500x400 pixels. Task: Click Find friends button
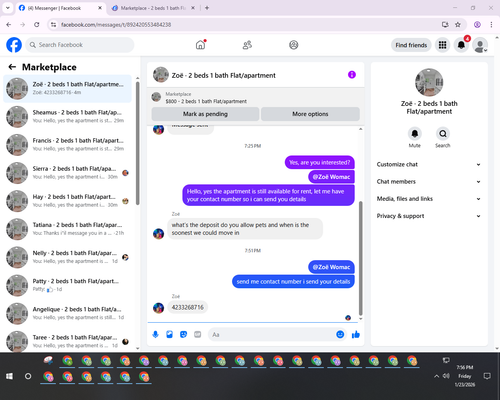point(411,45)
